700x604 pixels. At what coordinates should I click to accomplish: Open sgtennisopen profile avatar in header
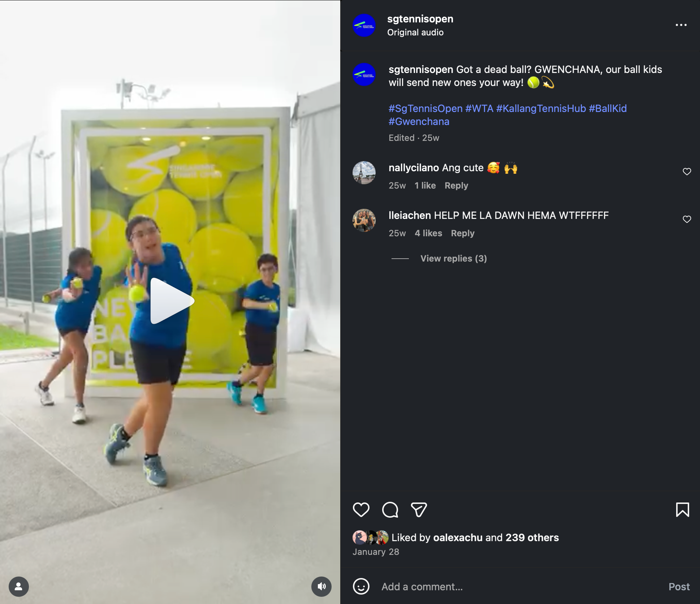[x=364, y=25]
